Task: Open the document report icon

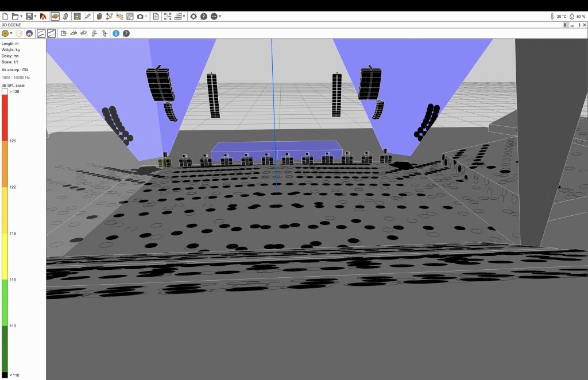Action: 156,17
